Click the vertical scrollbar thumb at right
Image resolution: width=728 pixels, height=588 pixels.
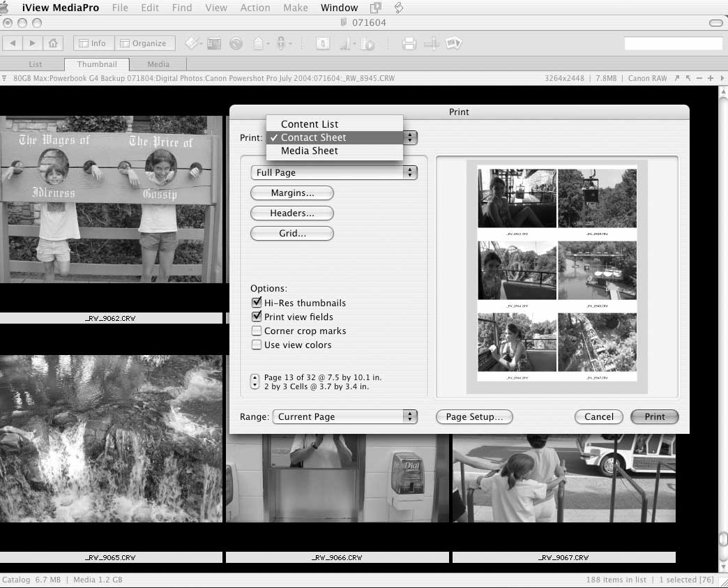[x=723, y=539]
